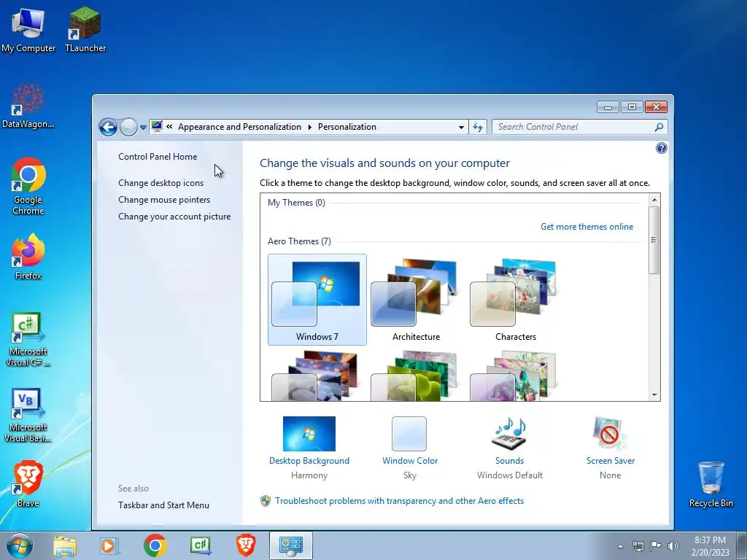The image size is (747, 560).
Task: Open Windows Explorer from the taskbar
Action: pyautogui.click(x=65, y=545)
